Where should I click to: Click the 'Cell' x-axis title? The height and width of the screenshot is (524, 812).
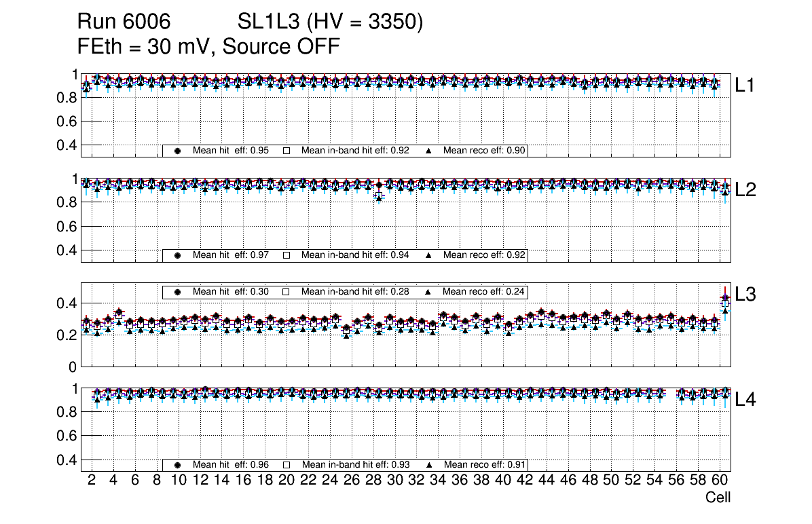(718, 498)
